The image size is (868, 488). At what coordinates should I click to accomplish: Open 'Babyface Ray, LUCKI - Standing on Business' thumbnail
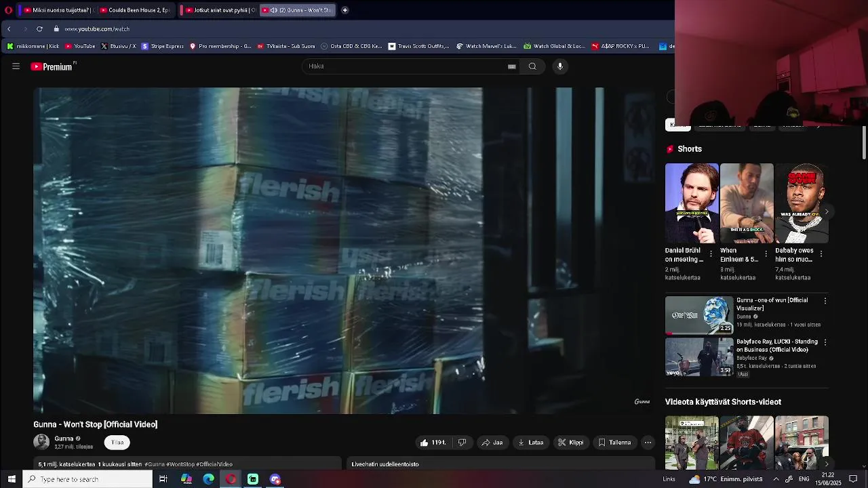(x=699, y=357)
